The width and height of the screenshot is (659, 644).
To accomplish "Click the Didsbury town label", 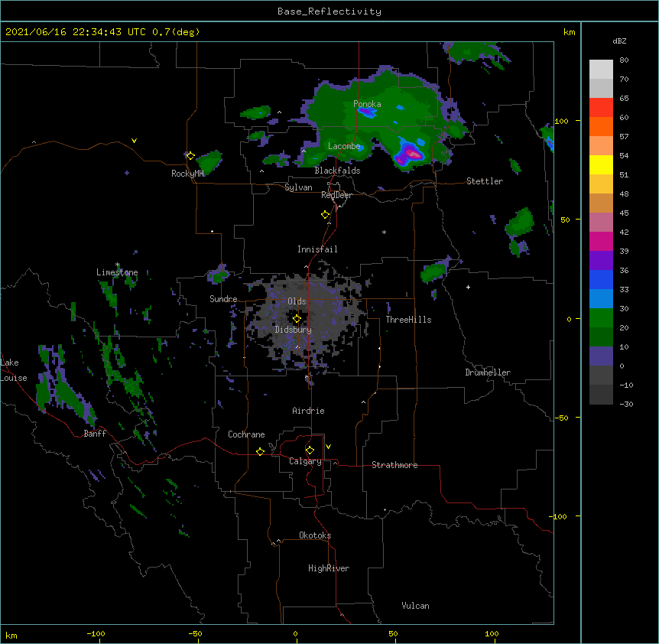I will coord(294,330).
